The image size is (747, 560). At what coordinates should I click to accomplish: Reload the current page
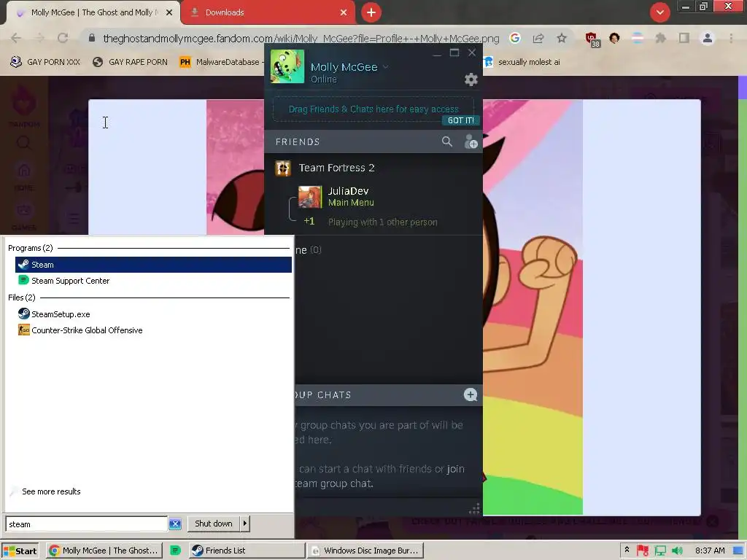click(63, 38)
